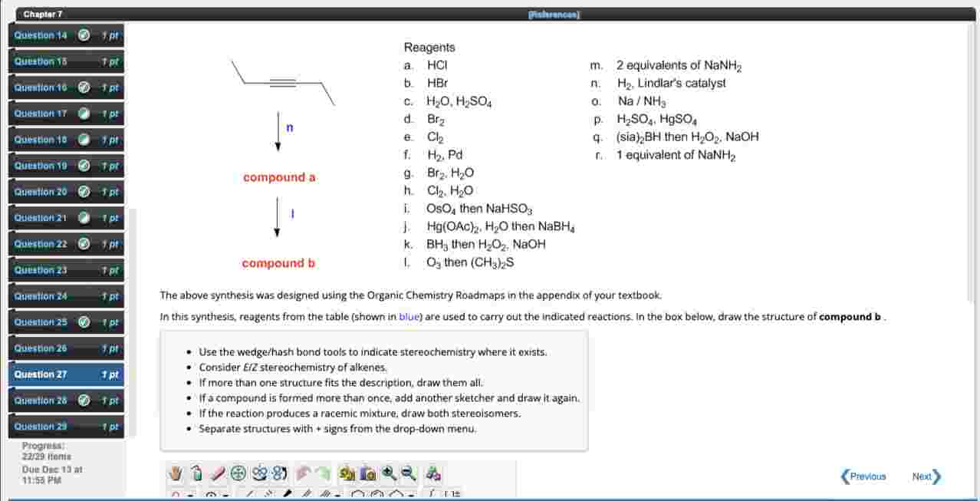Select the single bond tool
980x501 pixels.
tap(250, 496)
